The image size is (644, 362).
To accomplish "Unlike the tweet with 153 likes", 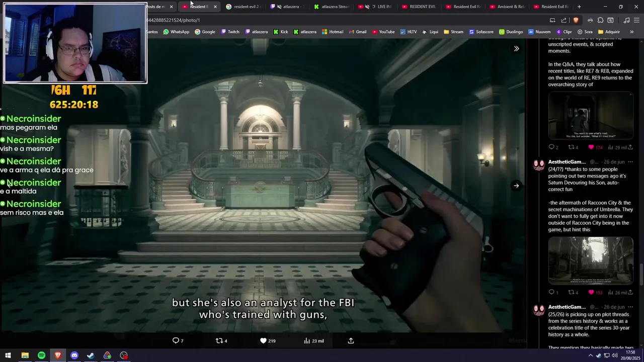I will [595, 292].
